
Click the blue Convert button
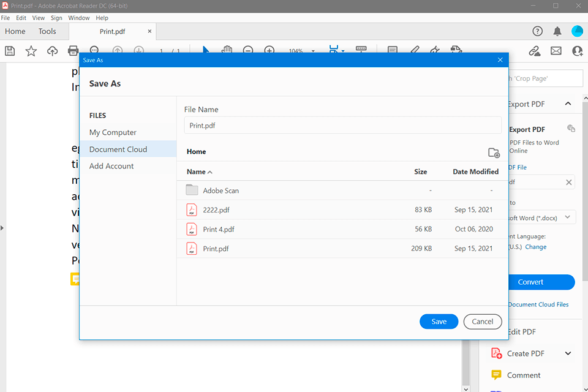540,282
